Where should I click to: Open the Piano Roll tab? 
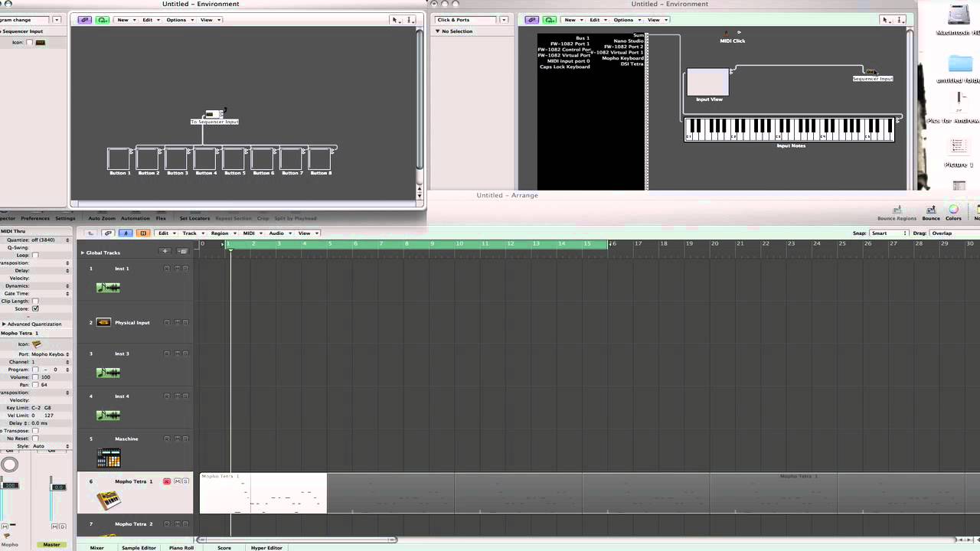click(x=181, y=548)
